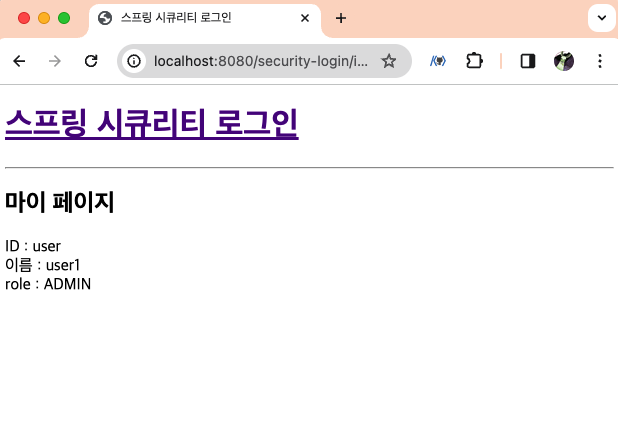The image size is (618, 444).
Task: Open the Chrome three-dot menu
Action: (600, 61)
